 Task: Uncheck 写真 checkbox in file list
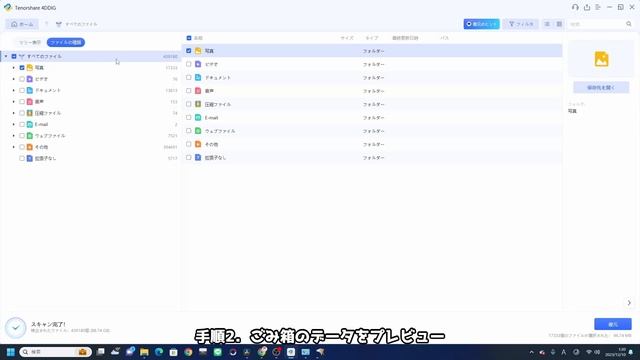click(x=189, y=51)
